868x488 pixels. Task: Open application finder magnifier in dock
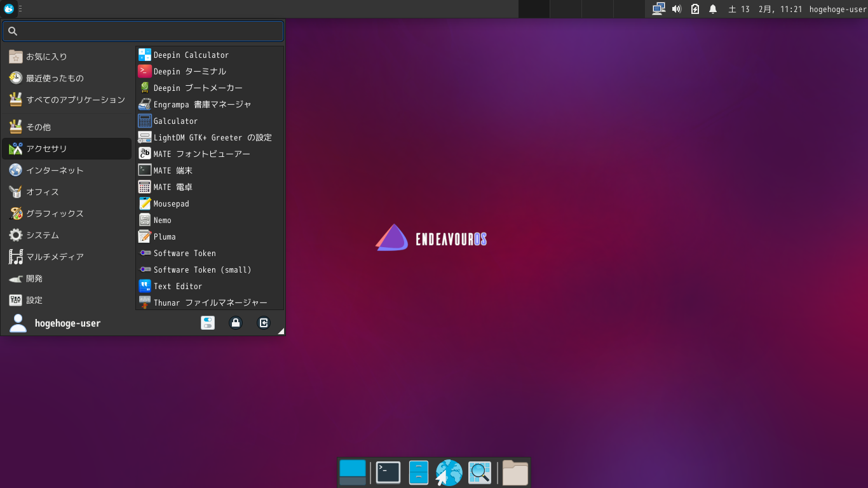[480, 473]
